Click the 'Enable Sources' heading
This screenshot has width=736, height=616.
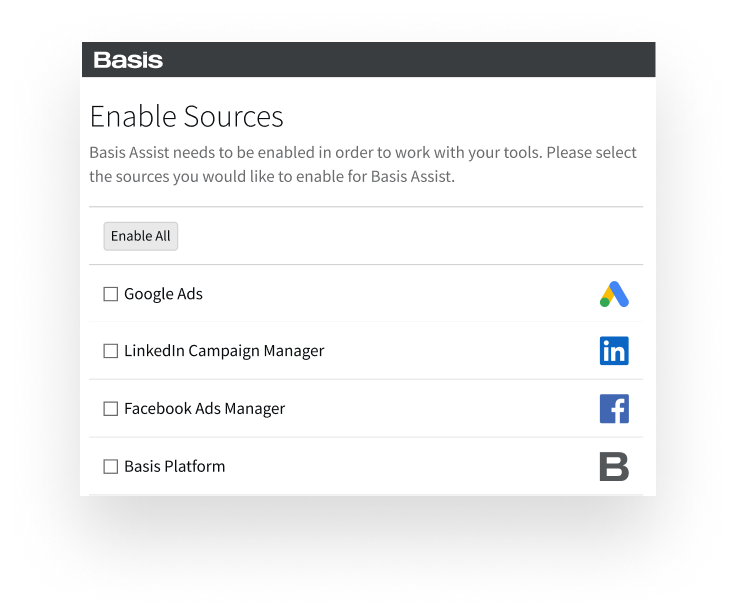(x=186, y=116)
